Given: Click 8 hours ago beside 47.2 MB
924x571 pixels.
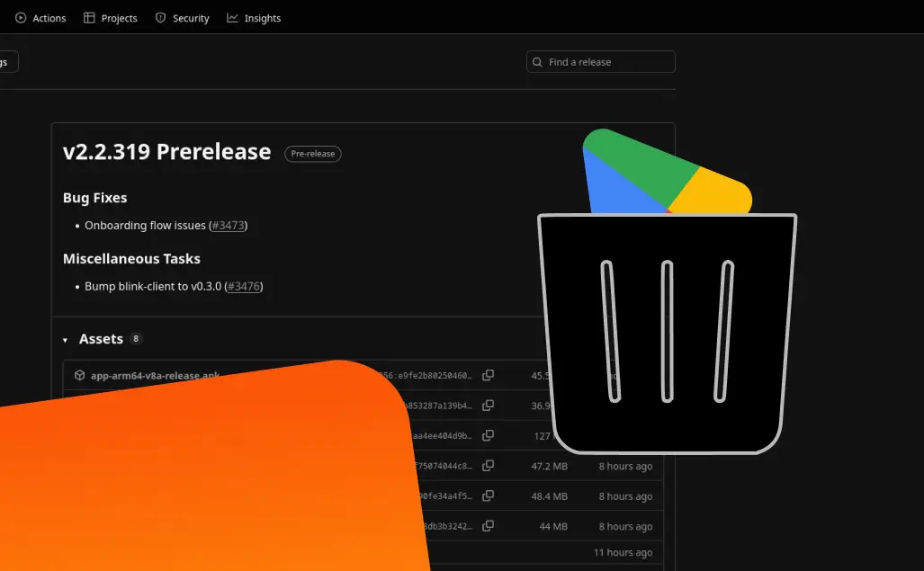Looking at the screenshot, I should coord(626,466).
